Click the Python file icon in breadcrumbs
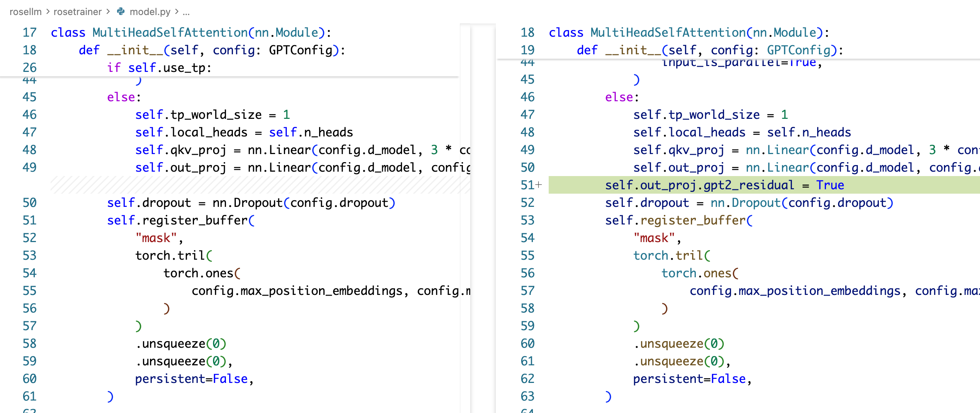The image size is (980, 413). [x=121, y=11]
